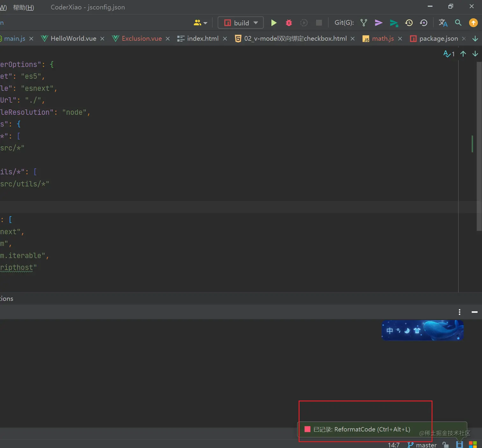Image resolution: width=482 pixels, height=448 pixels.
Task: Toggle the film strip recorder icon in status bar
Action: pos(459,445)
